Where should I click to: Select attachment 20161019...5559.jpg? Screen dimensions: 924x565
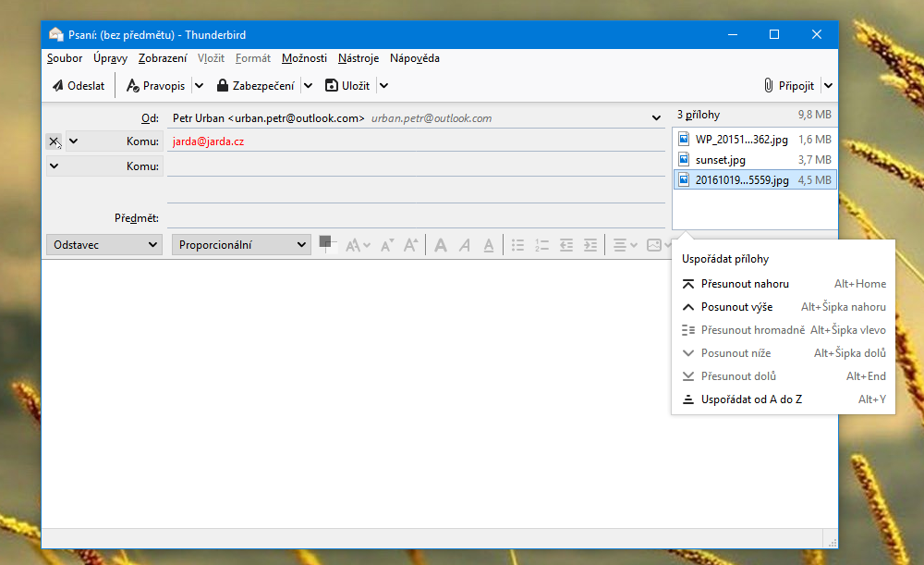pos(755,180)
